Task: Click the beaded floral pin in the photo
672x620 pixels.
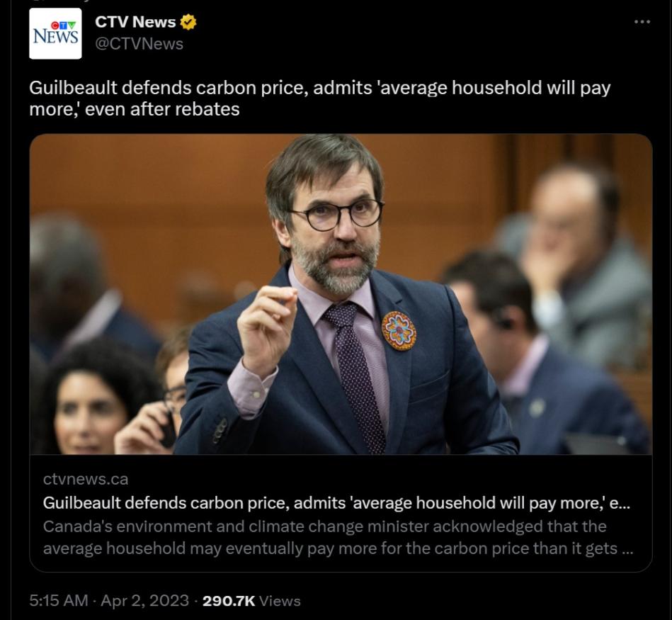Action: pos(399,331)
